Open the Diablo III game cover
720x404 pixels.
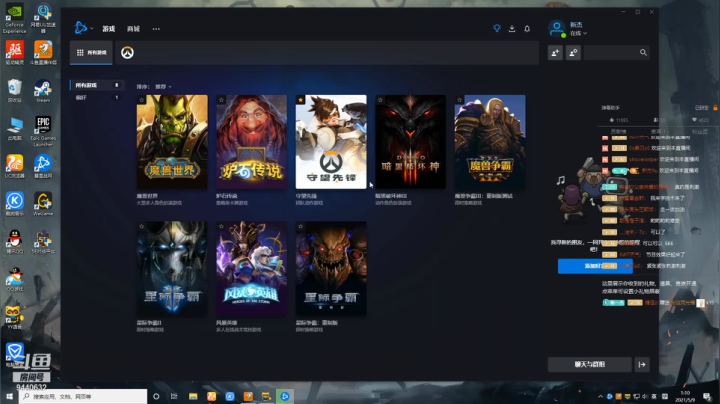pyautogui.click(x=411, y=142)
